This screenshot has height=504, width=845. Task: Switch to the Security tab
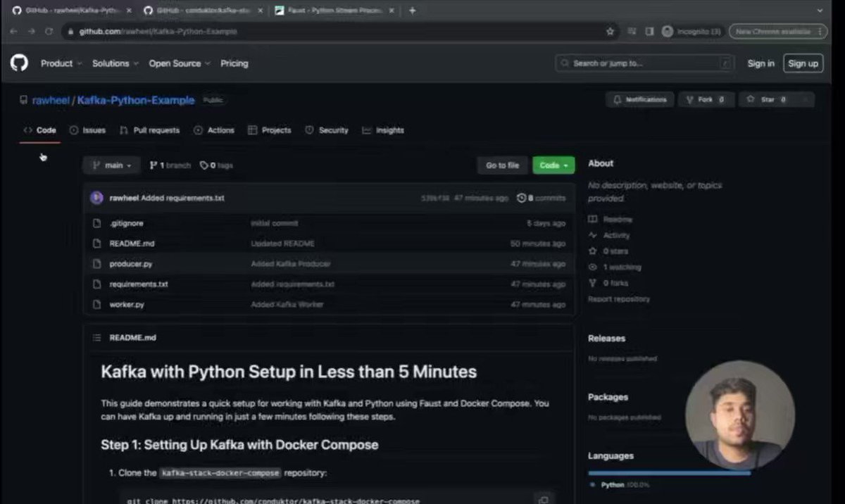click(x=327, y=130)
